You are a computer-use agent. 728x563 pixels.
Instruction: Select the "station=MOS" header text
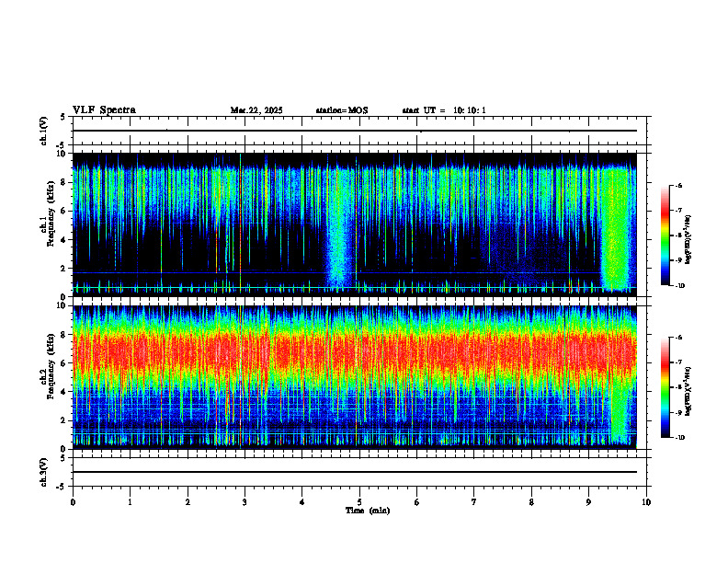tap(342, 110)
